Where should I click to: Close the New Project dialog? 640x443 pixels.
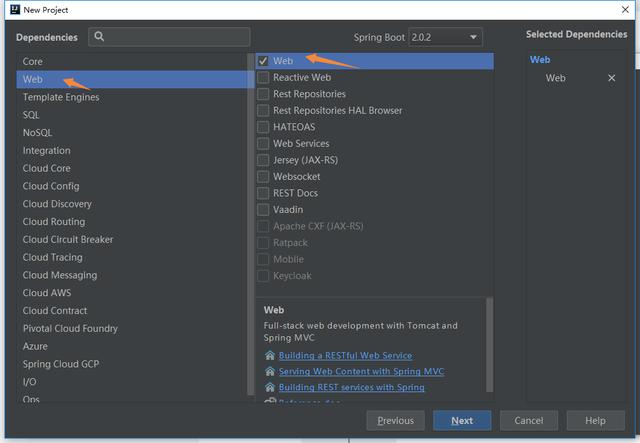point(625,9)
